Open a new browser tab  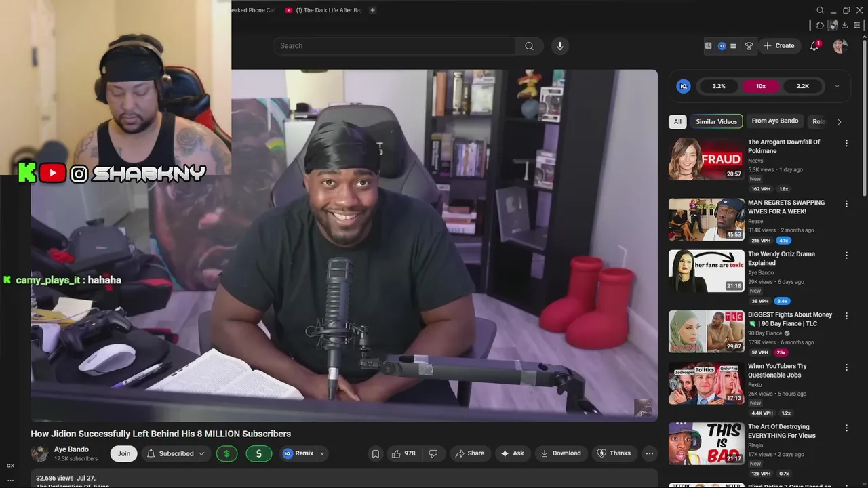(372, 10)
